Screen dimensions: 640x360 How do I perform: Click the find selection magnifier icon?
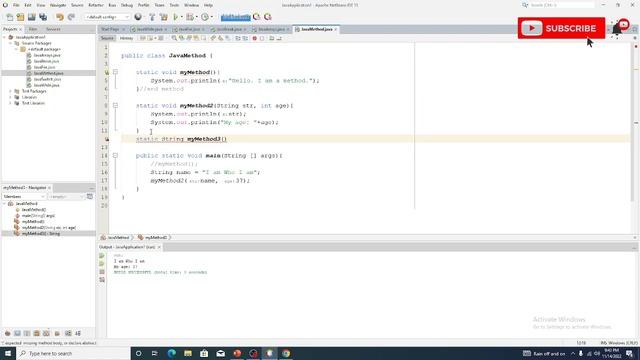tap(174, 38)
